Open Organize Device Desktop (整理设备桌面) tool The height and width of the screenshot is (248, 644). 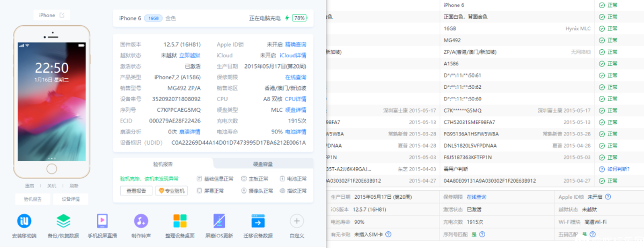pyautogui.click(x=180, y=221)
